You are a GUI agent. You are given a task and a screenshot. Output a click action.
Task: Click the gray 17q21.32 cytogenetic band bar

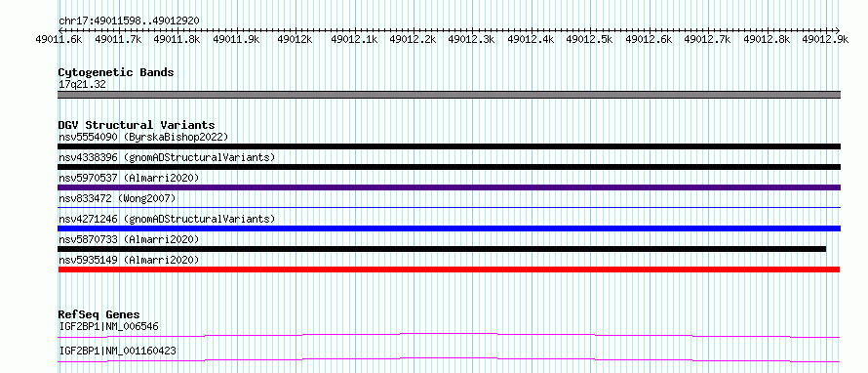click(449, 95)
